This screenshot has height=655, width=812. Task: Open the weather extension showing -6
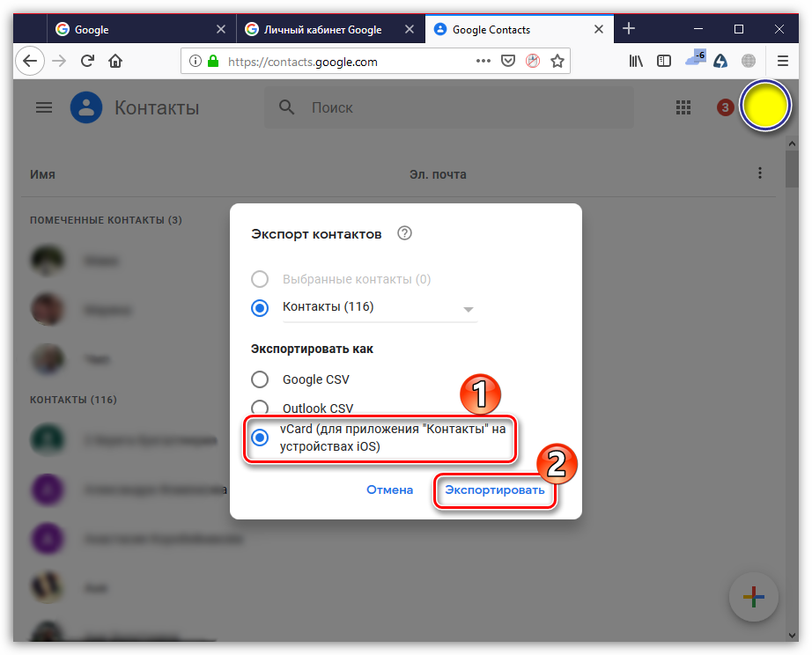click(x=696, y=58)
